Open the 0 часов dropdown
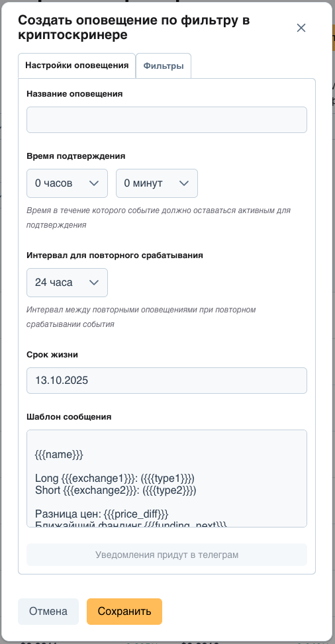This screenshot has height=644, width=335. coord(67,183)
